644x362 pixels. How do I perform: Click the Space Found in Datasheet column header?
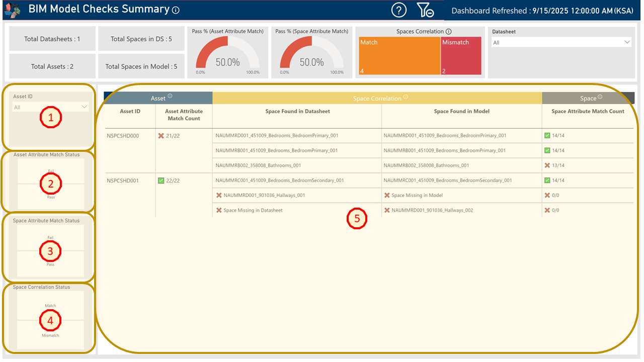297,111
